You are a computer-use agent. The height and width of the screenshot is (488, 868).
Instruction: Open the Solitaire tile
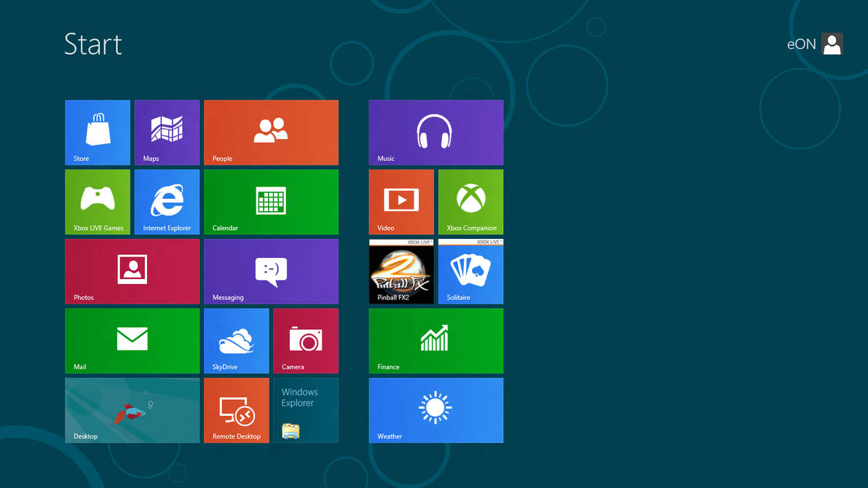pos(470,272)
